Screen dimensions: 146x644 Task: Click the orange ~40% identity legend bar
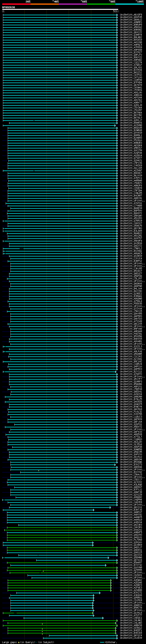[45, 4]
